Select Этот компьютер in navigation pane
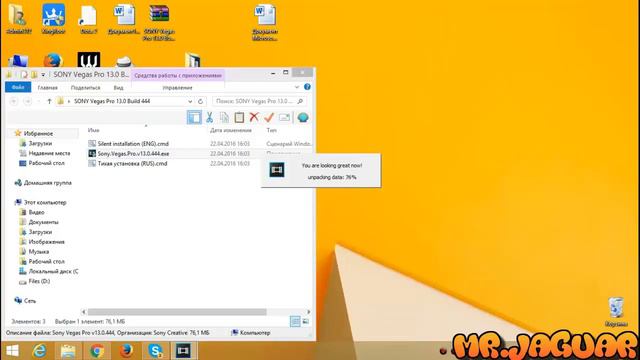This screenshot has width=640, height=360. pos(45,202)
